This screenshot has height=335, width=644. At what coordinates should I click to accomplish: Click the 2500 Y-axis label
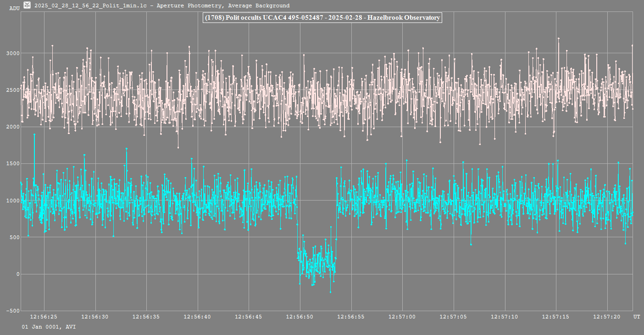pyautogui.click(x=12, y=90)
